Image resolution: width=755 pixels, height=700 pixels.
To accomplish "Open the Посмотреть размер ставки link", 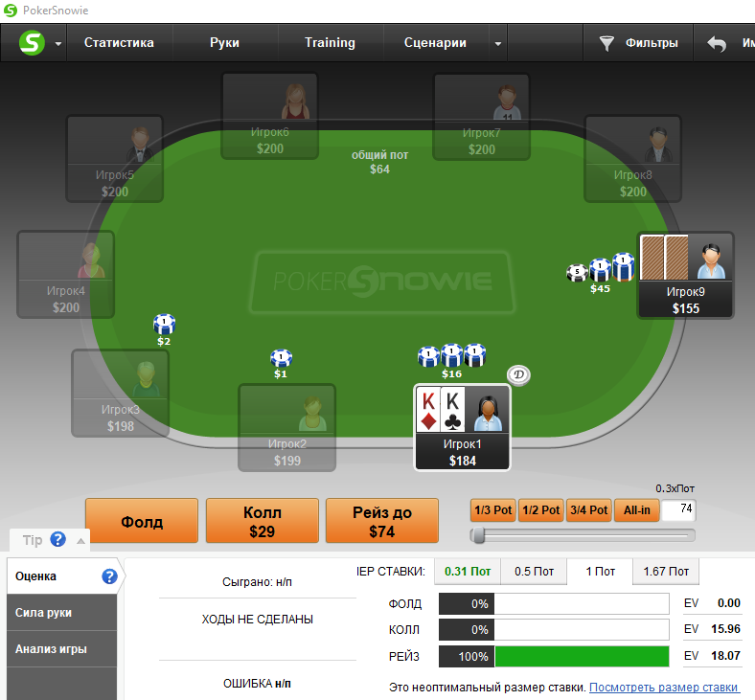I will (664, 688).
